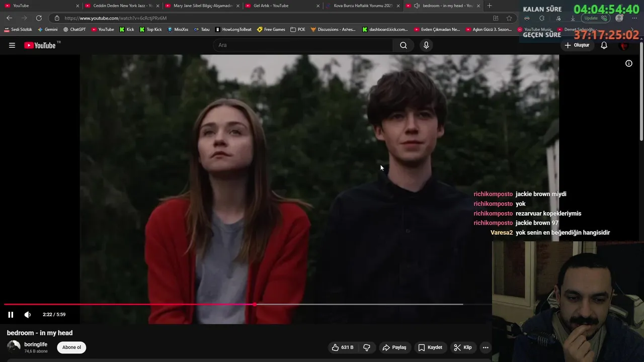Open the YouTube notifications bell
Viewport: 644px width, 362px height.
tap(604, 45)
